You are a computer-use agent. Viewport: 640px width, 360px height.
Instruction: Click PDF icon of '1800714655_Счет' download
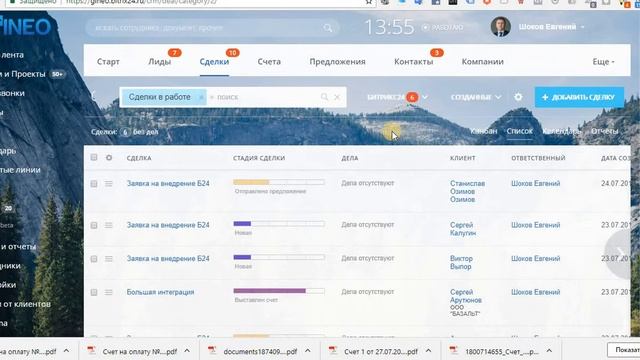coord(453,351)
